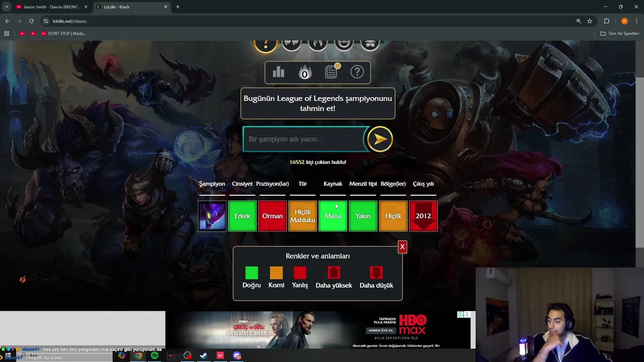Open Discord from the taskbar
The image size is (644, 362).
[x=237, y=355]
